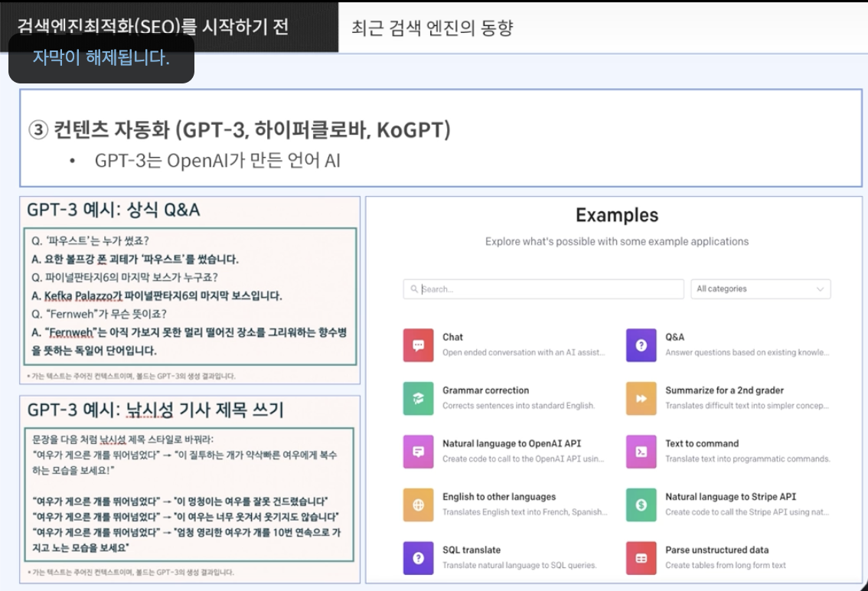Viewport: 868px width, 591px height.
Task: Click the 문장을 다음 처럼 낚시성 제목 instruction line
Action: 122,439
